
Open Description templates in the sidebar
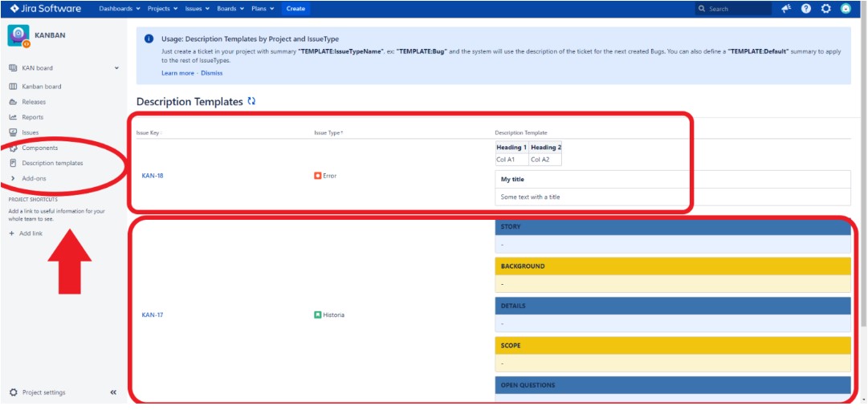pyautogui.click(x=52, y=163)
